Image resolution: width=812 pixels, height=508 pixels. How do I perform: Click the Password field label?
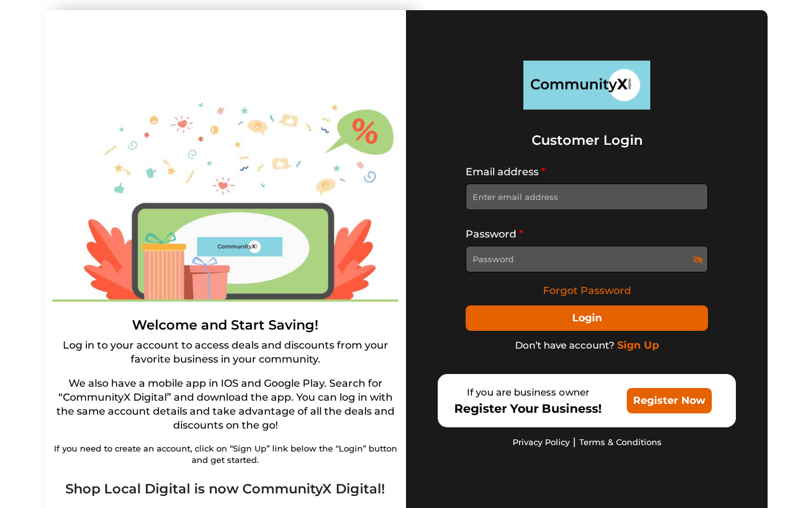tap(491, 234)
